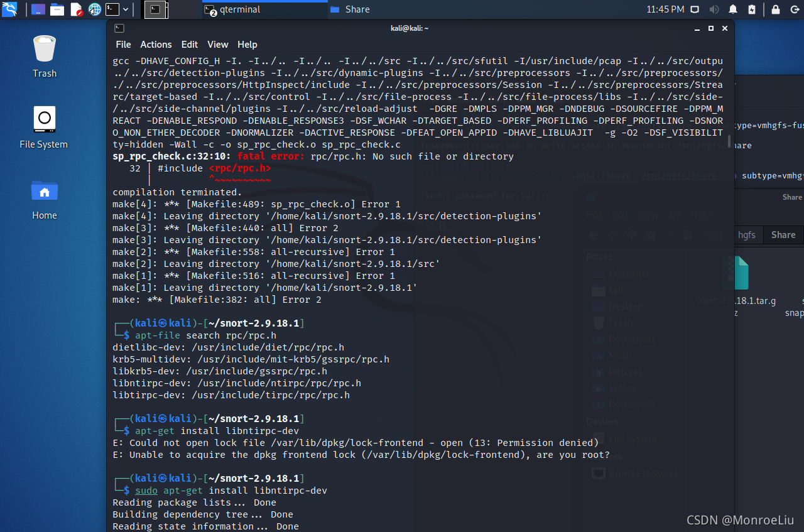Viewport: 804px width, 532px height.
Task: Click the log out icon
Action: [794, 9]
